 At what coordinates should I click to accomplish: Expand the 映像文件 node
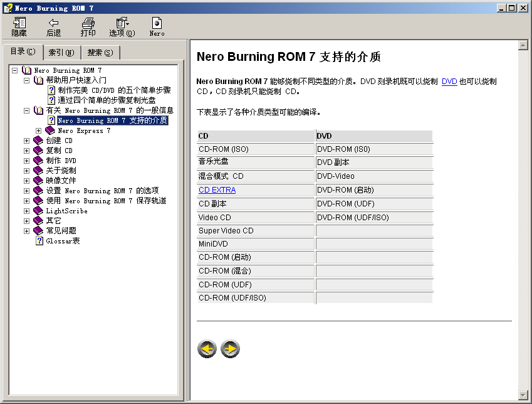[x=26, y=181]
